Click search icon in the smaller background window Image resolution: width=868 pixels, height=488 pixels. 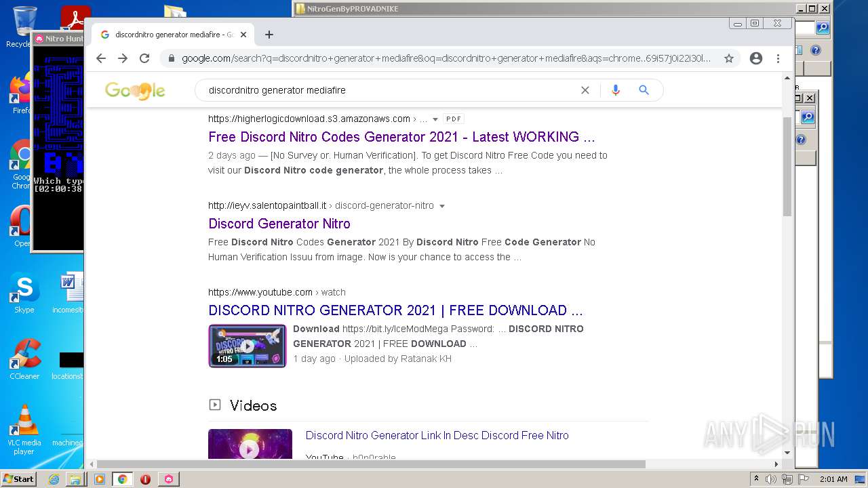pyautogui.click(x=807, y=117)
